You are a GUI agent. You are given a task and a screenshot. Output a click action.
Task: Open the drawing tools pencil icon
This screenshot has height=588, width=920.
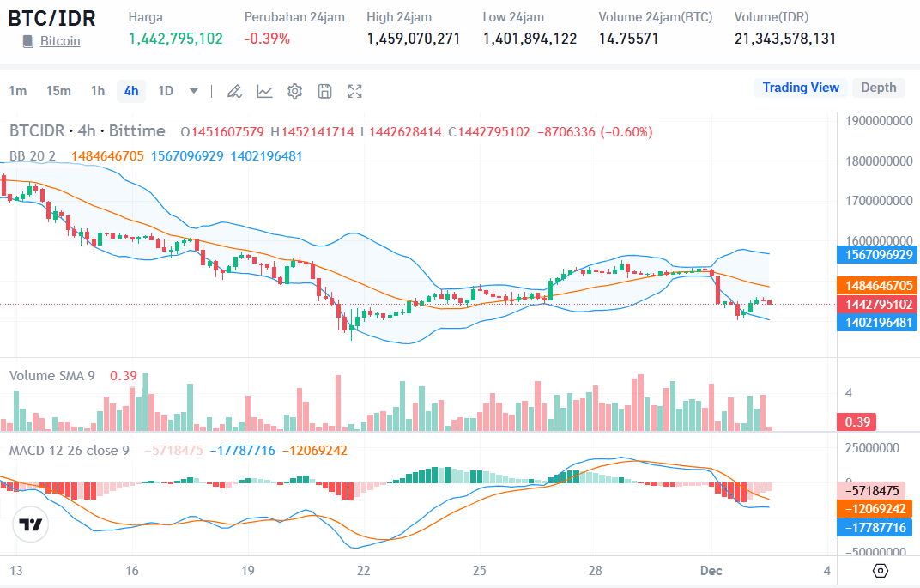[x=234, y=90]
